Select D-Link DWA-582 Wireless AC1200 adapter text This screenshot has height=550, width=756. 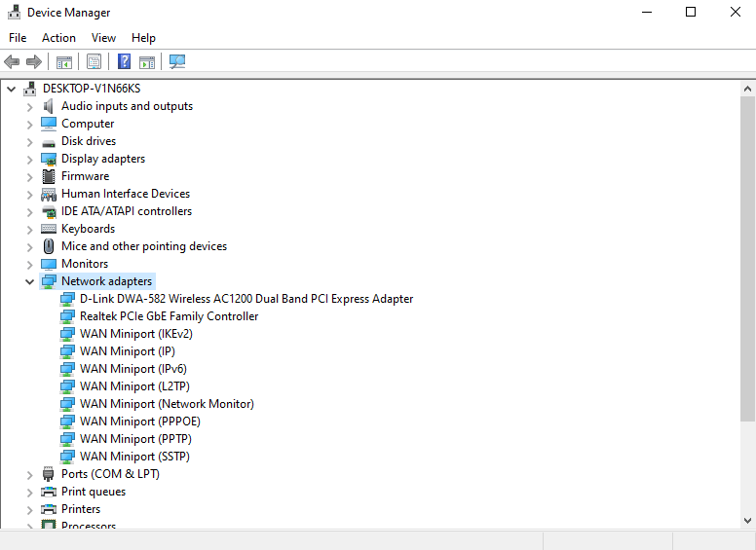246,299
